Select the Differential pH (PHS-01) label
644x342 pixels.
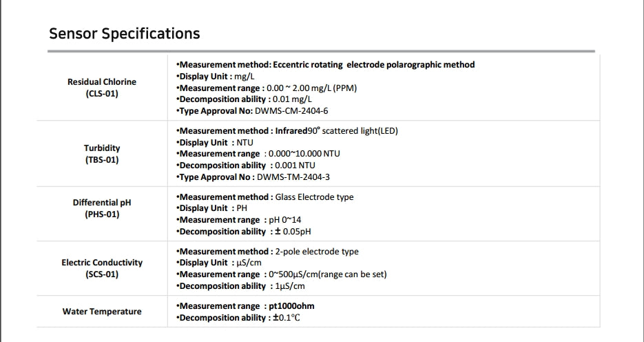coord(102,208)
